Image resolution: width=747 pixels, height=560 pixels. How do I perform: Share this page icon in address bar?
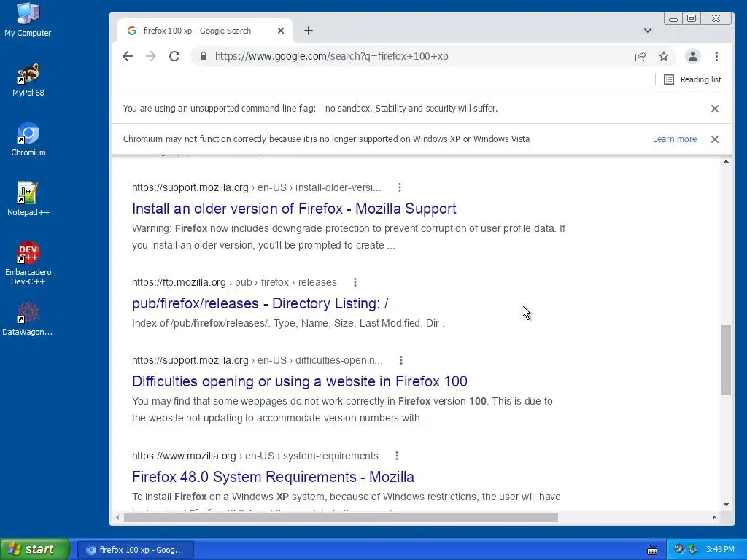(640, 57)
